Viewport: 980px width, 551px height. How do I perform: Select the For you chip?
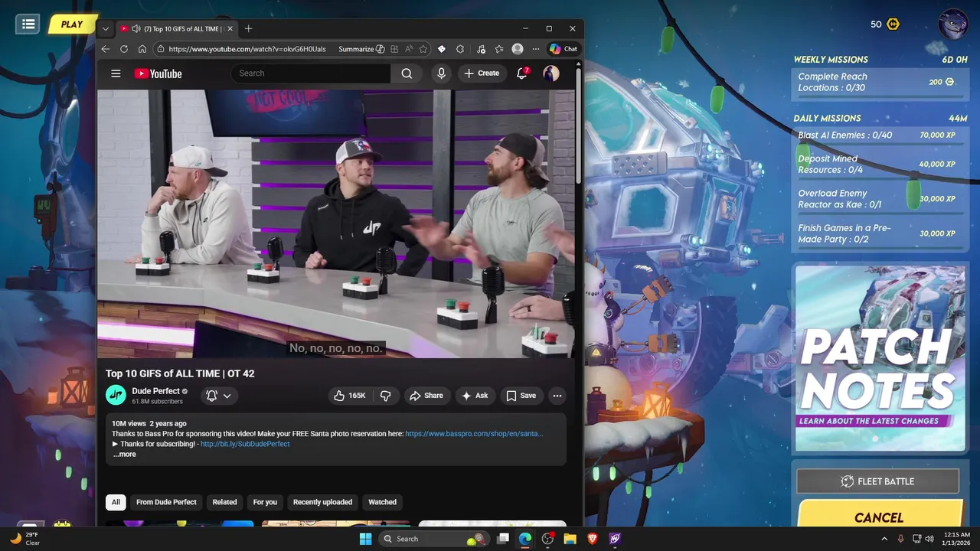click(x=265, y=502)
